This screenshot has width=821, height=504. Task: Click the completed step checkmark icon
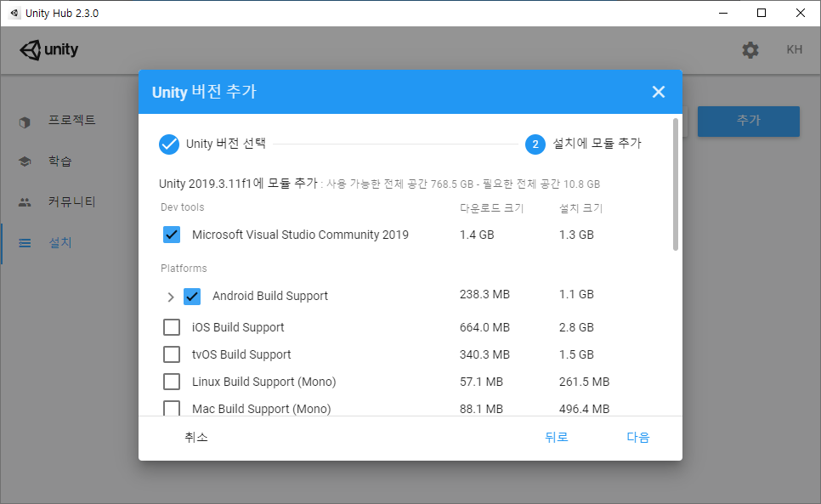click(168, 144)
